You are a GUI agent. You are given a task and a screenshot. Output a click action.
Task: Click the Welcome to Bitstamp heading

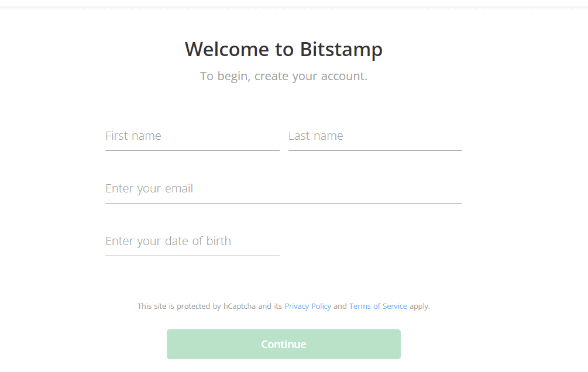tap(284, 49)
